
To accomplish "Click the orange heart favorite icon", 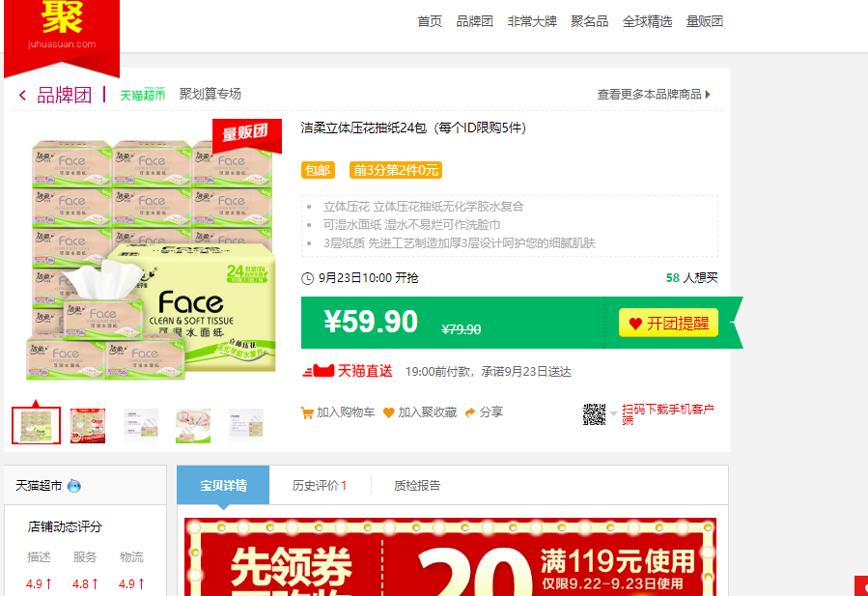I will [x=388, y=412].
